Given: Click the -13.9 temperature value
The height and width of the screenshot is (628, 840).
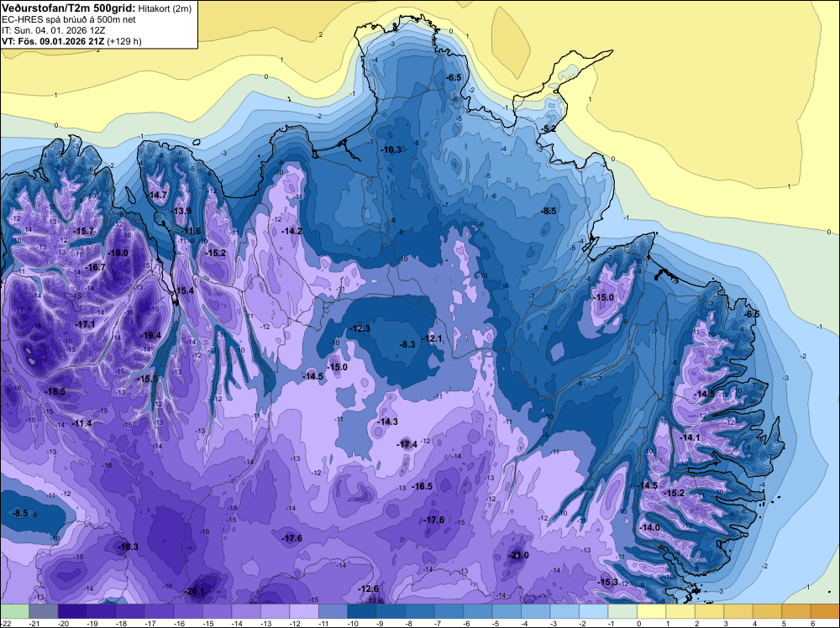Looking at the screenshot, I should tap(181, 211).
